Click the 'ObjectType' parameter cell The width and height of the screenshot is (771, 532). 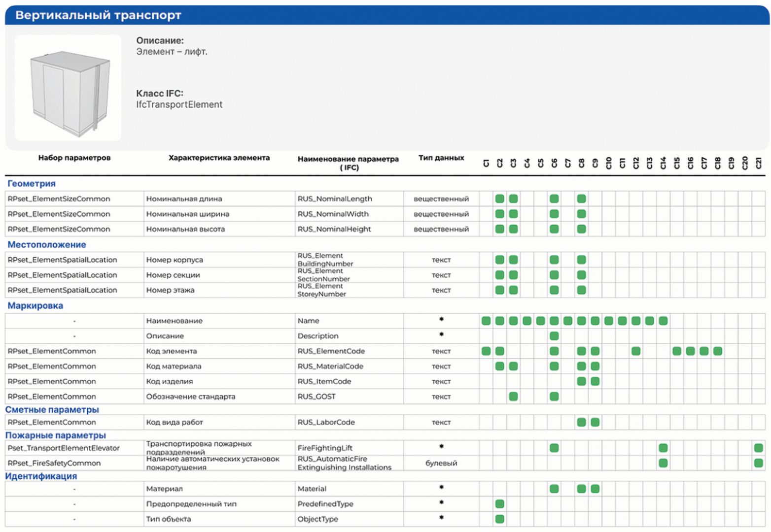349,519
